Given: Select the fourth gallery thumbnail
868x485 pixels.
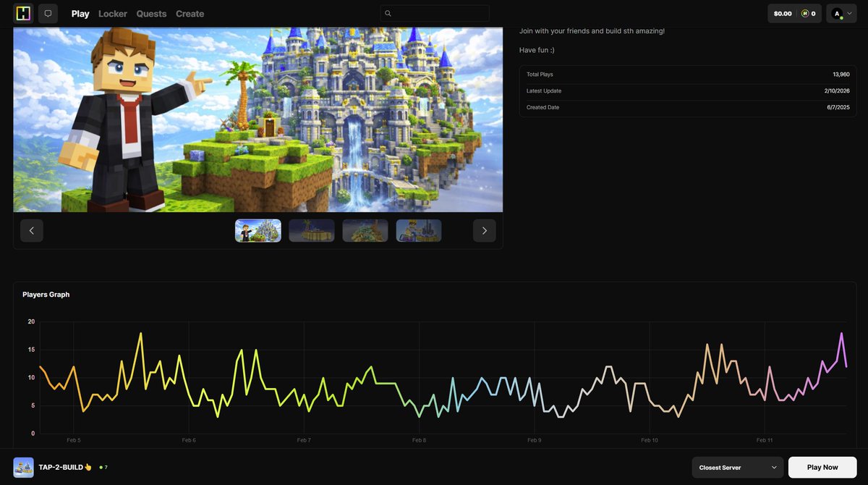Looking at the screenshot, I should (x=419, y=230).
